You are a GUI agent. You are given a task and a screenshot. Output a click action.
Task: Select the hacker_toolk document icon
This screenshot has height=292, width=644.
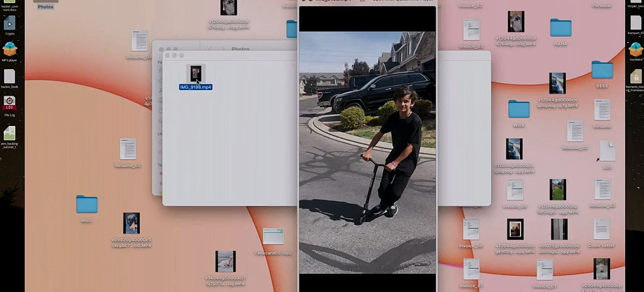tap(9, 77)
